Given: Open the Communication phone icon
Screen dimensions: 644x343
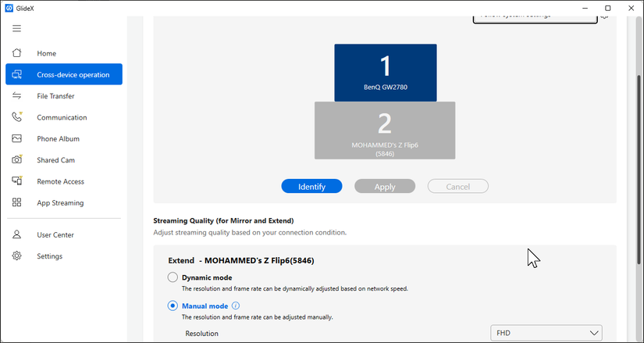Looking at the screenshot, I should 16,117.
